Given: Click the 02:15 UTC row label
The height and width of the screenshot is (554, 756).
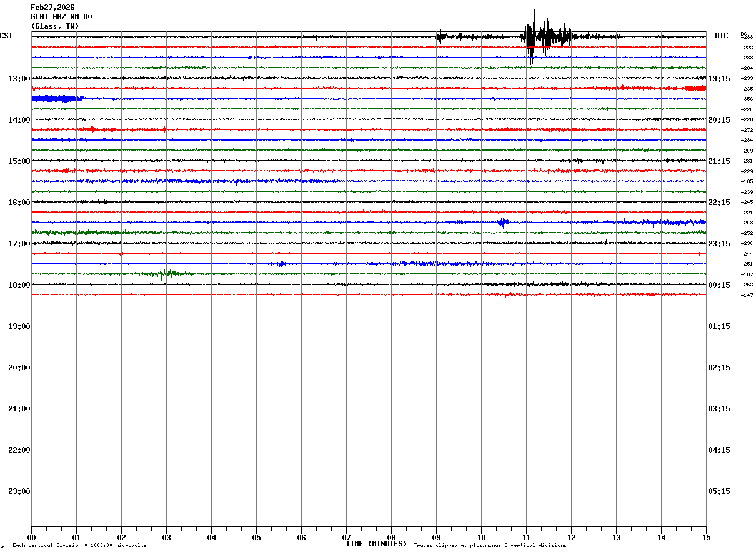Looking at the screenshot, I should [719, 367].
